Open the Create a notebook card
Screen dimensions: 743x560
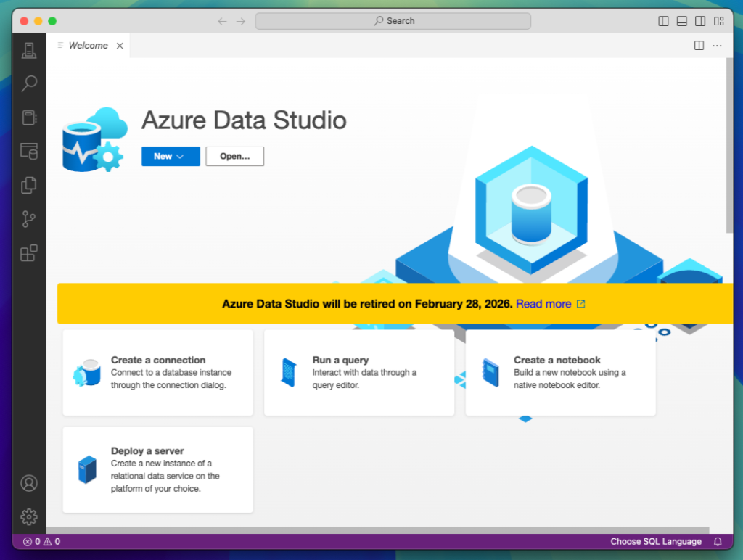pos(561,373)
